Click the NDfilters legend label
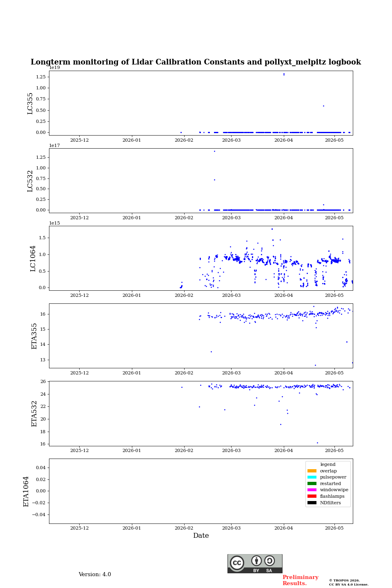The width and height of the screenshot is (392, 588). [330, 503]
